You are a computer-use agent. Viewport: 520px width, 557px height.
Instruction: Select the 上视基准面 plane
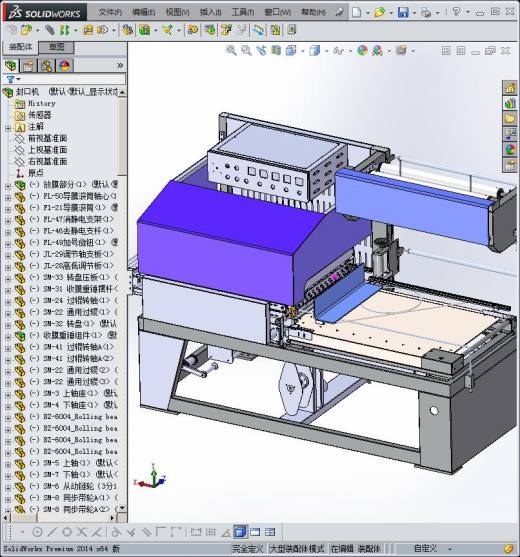48,150
